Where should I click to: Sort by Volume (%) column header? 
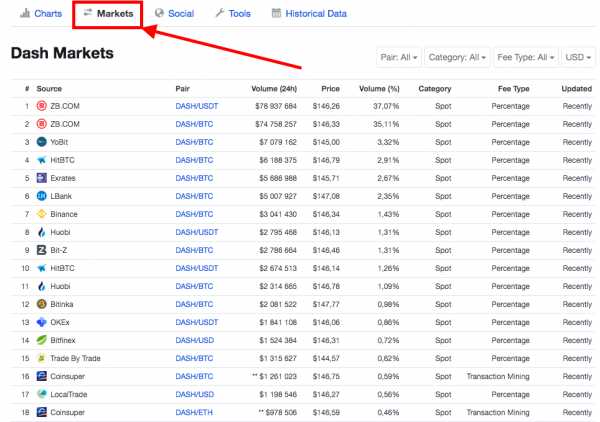[379, 88]
